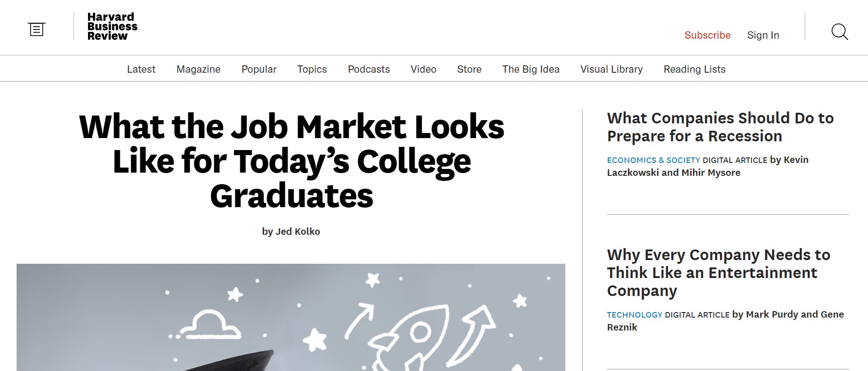Click the Subscribe link

pos(707,35)
